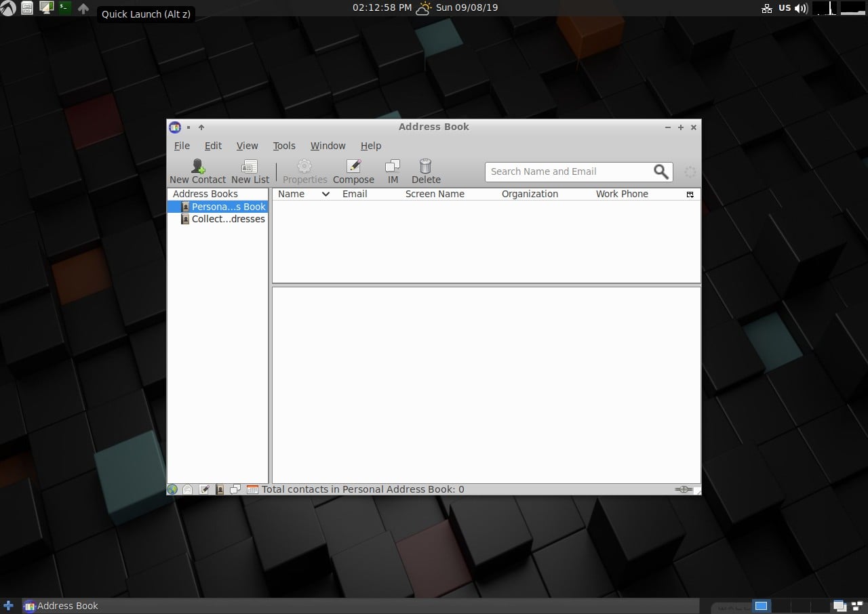Open the View menu
Image resolution: width=868 pixels, height=614 pixels.
coord(247,146)
